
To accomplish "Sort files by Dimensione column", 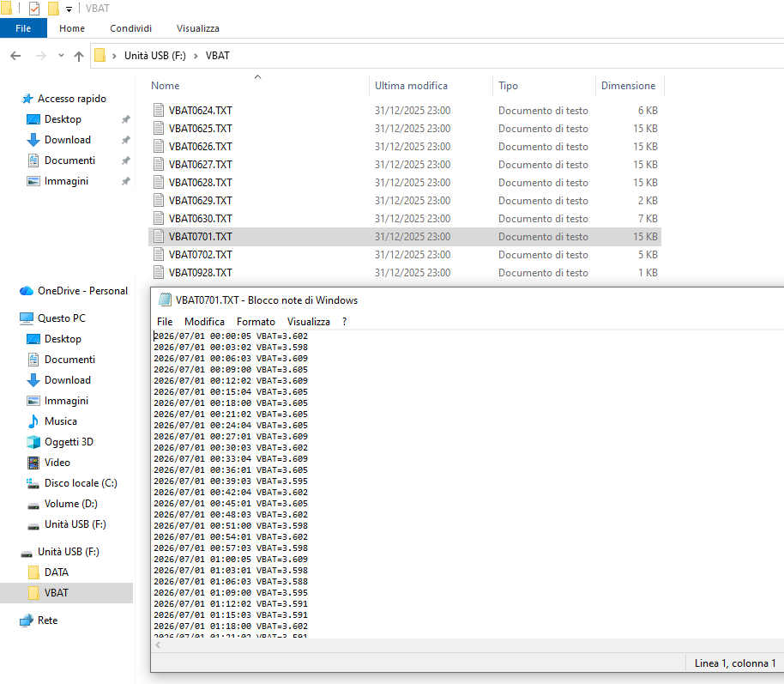I will point(628,86).
